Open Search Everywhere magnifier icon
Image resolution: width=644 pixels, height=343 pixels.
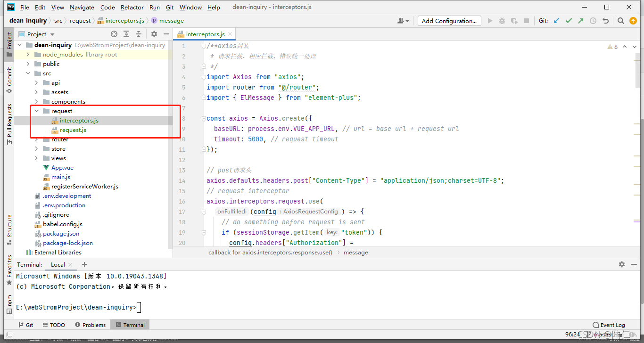pos(621,21)
